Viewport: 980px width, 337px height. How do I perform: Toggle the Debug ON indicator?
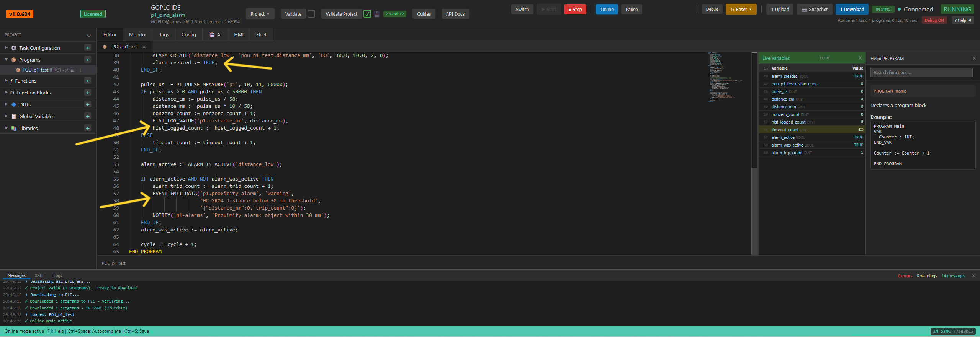point(934,21)
